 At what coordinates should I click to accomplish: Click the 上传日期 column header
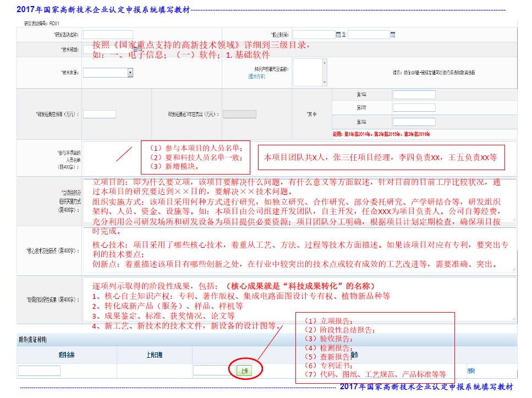click(154, 355)
